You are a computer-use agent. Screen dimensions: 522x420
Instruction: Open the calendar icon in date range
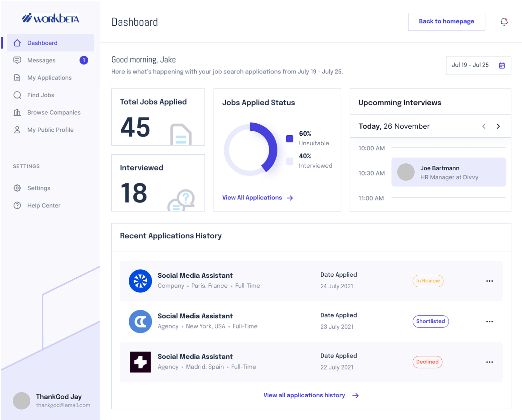coord(502,65)
